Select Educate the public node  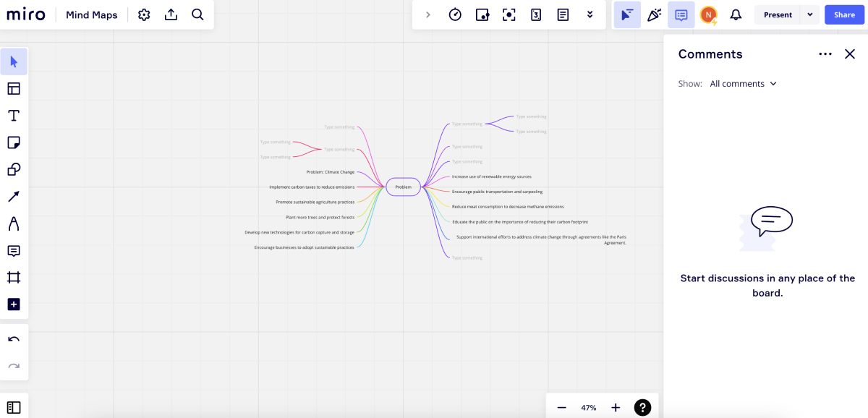[520, 222]
